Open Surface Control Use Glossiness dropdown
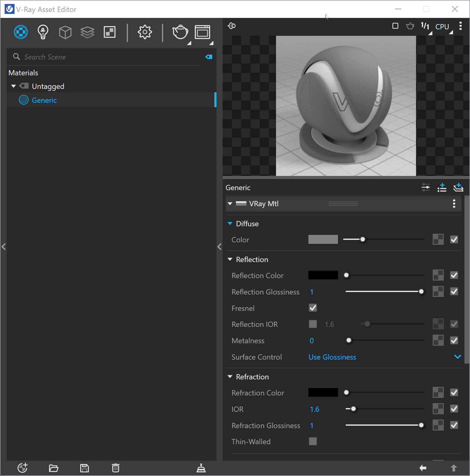470x476 pixels. (x=385, y=357)
